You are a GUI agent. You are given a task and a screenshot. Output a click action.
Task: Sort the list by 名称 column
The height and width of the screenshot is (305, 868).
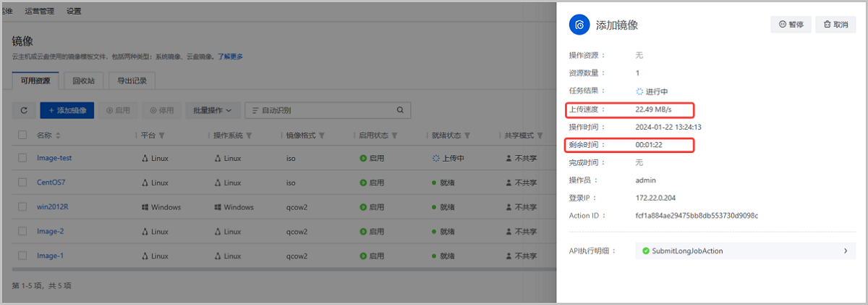coord(58,135)
